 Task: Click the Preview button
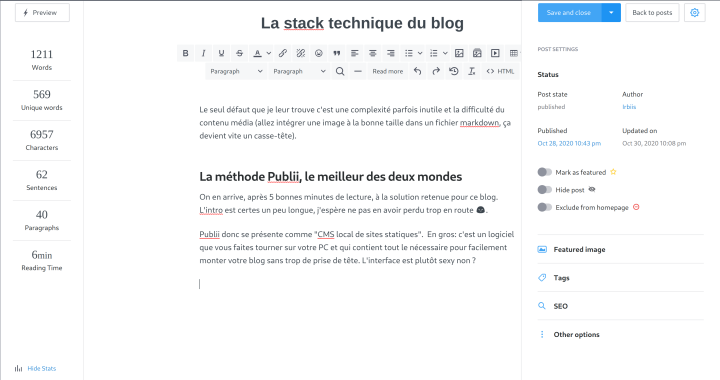pos(42,12)
